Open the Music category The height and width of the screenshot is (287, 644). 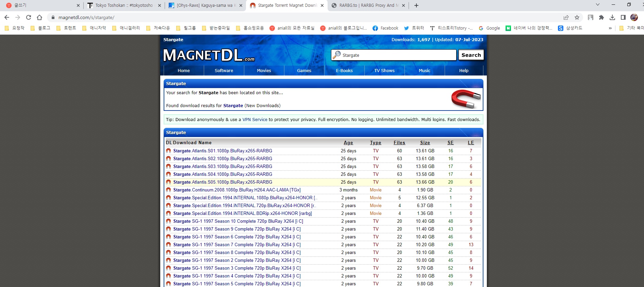pos(425,71)
